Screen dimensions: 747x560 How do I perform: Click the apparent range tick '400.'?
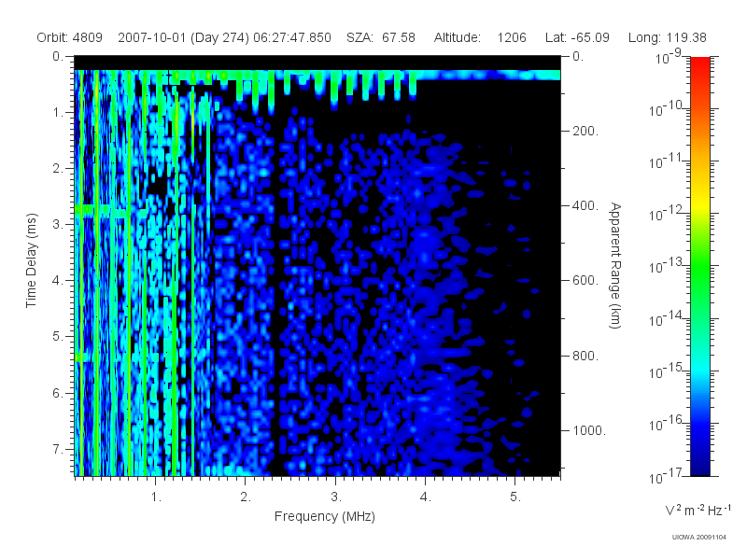click(585, 205)
